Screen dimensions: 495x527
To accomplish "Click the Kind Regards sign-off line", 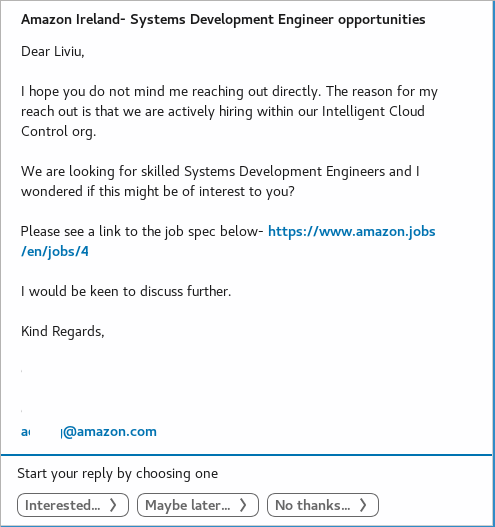I will pyautogui.click(x=63, y=331).
